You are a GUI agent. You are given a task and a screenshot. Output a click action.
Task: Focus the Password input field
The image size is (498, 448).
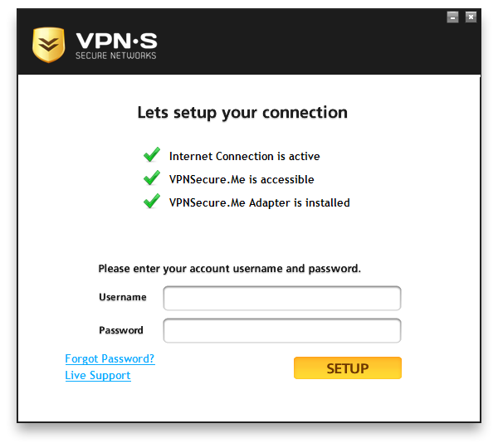coord(282,330)
